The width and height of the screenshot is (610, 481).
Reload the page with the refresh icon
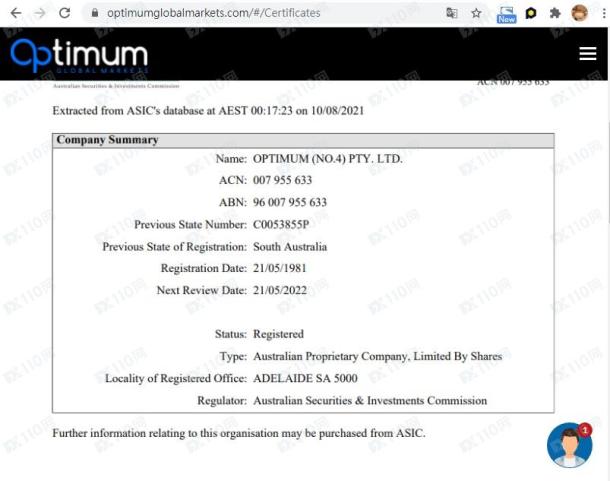click(x=65, y=13)
